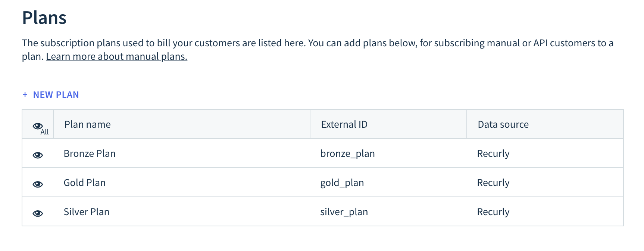Open the Silver Plan row name
644x251 pixels.
[x=87, y=212]
